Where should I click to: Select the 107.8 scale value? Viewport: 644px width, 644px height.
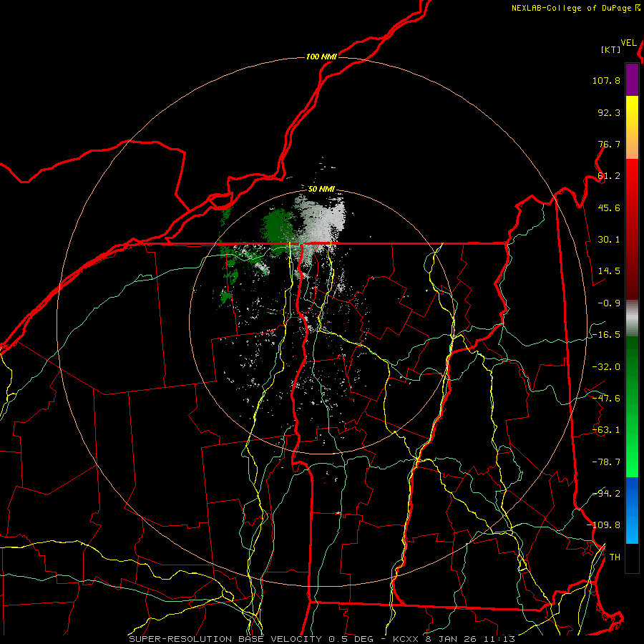coord(606,80)
